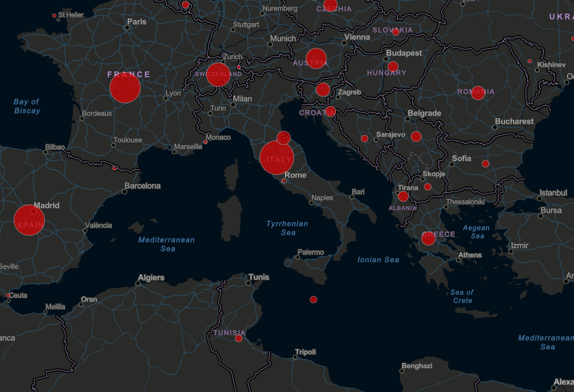The image size is (574, 392).
Task: Click the large red circle over France
Action: point(125,88)
